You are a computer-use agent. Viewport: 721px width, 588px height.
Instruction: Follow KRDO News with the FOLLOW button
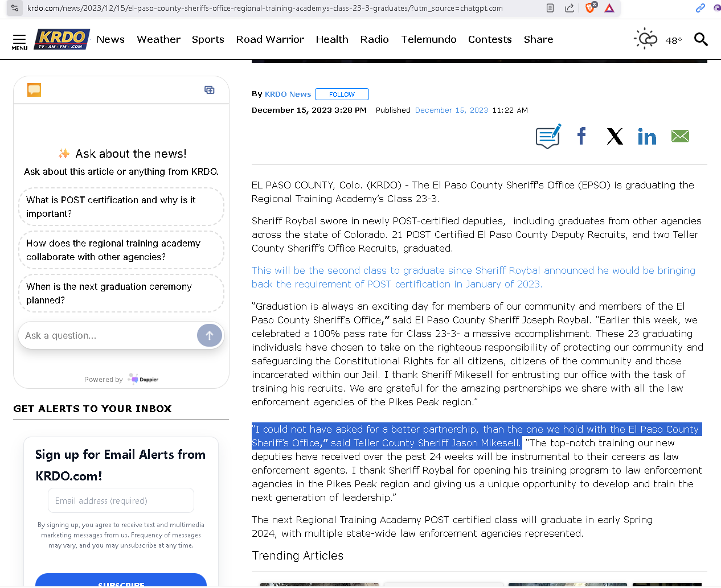(x=342, y=94)
